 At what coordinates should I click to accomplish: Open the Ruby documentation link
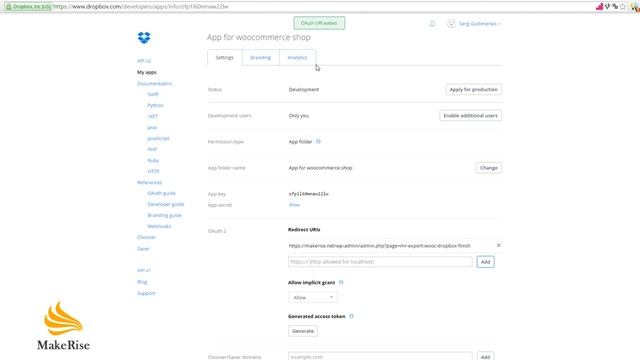coord(153,160)
